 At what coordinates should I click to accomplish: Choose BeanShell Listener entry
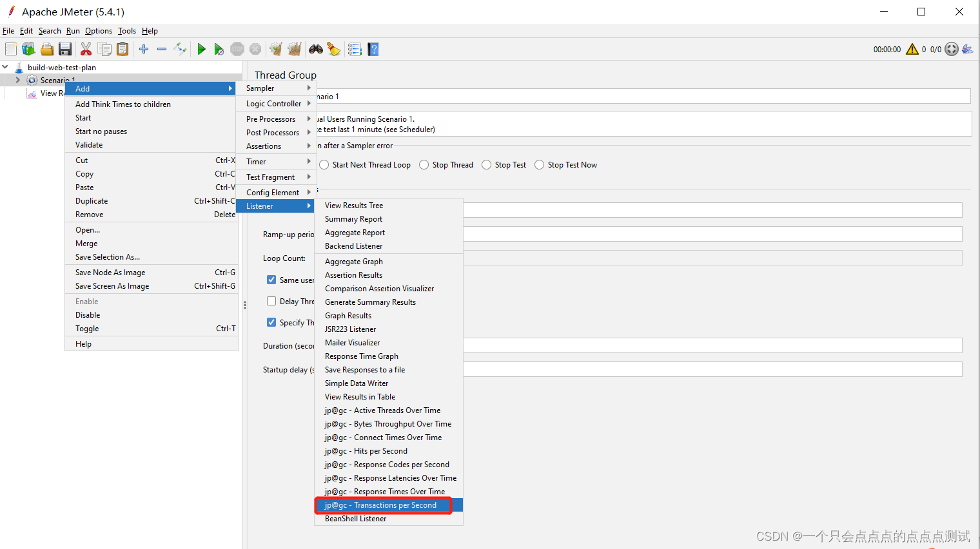pos(389,519)
